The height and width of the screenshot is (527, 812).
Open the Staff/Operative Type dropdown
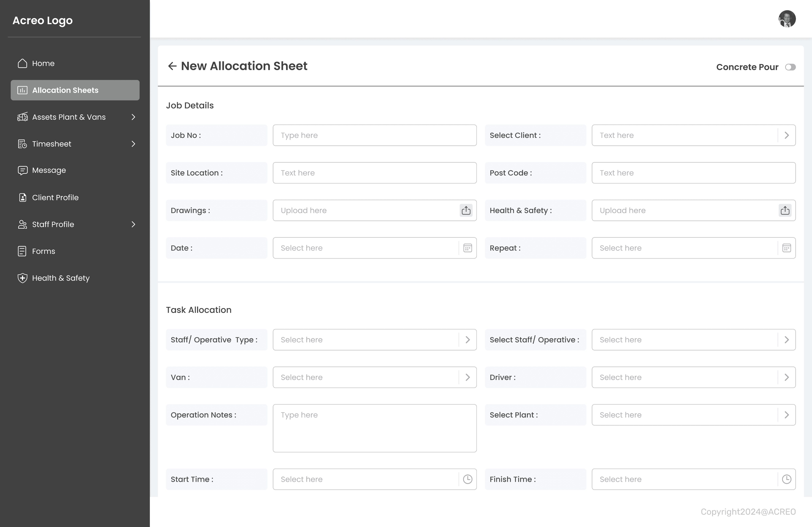click(x=467, y=340)
